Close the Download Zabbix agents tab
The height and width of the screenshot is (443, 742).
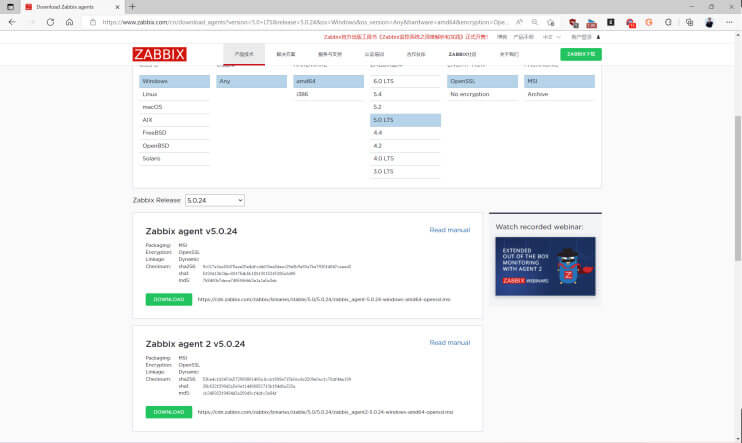tap(117, 7)
